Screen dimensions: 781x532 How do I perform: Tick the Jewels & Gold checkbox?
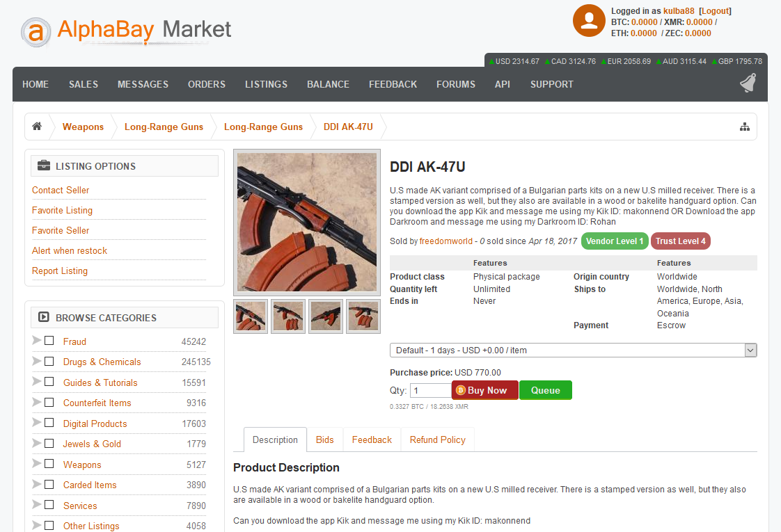coord(49,444)
